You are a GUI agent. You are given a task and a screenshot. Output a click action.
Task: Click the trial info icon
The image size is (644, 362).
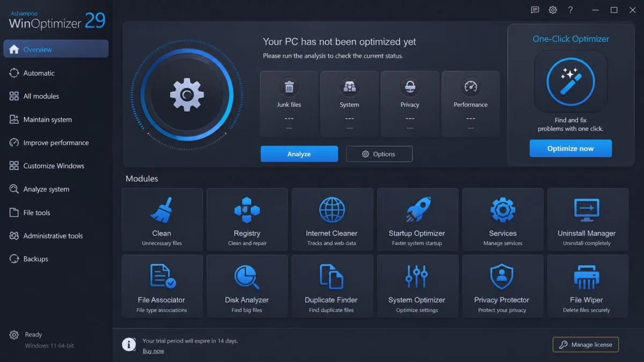click(129, 344)
